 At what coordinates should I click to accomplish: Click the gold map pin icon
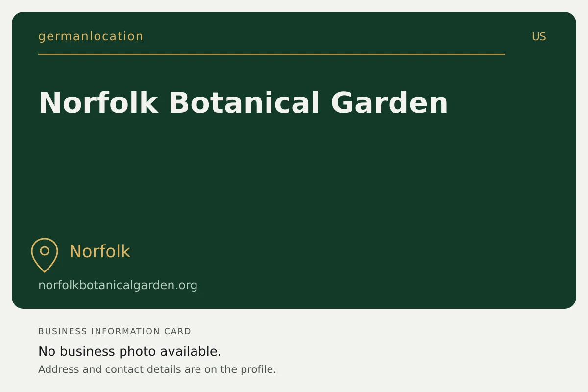pyautogui.click(x=45, y=255)
